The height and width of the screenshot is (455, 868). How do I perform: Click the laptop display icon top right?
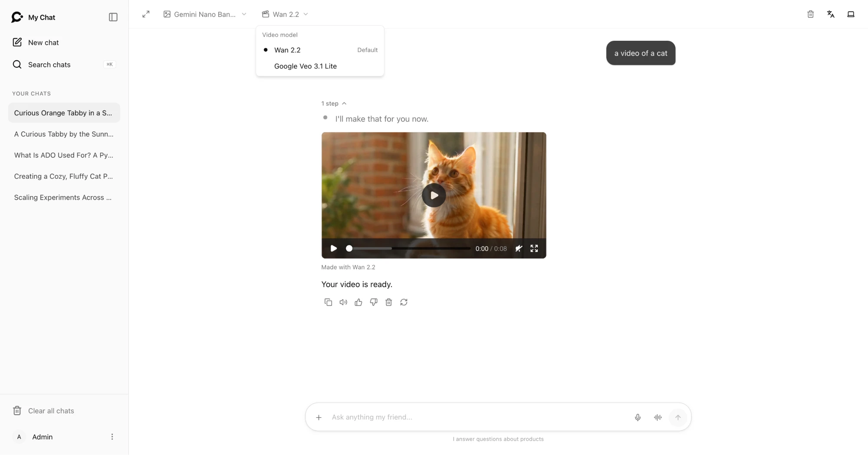click(851, 14)
